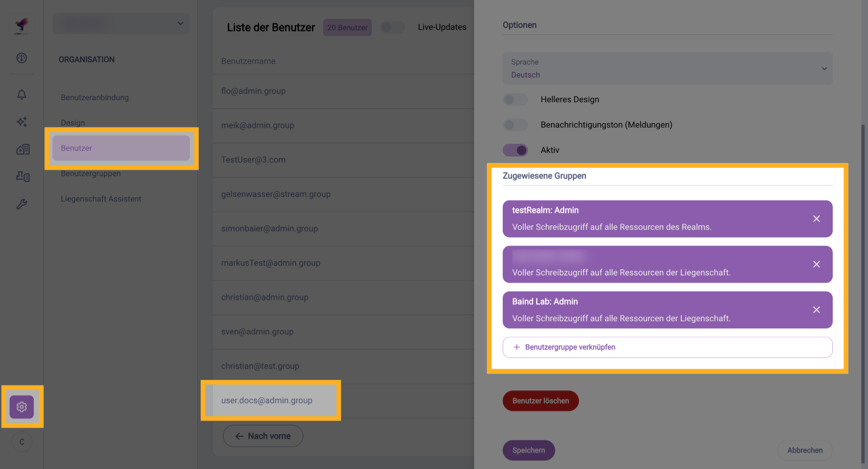
Task: Open settings gear icon in sidebar
Action: point(22,407)
